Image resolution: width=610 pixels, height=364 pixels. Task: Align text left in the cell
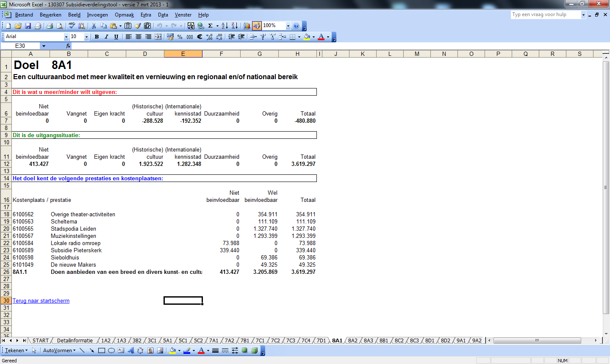click(128, 37)
